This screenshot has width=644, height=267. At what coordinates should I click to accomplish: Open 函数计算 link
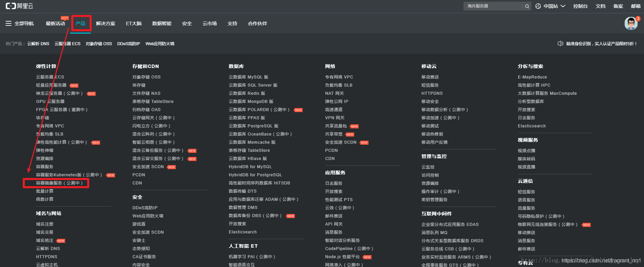(45, 199)
